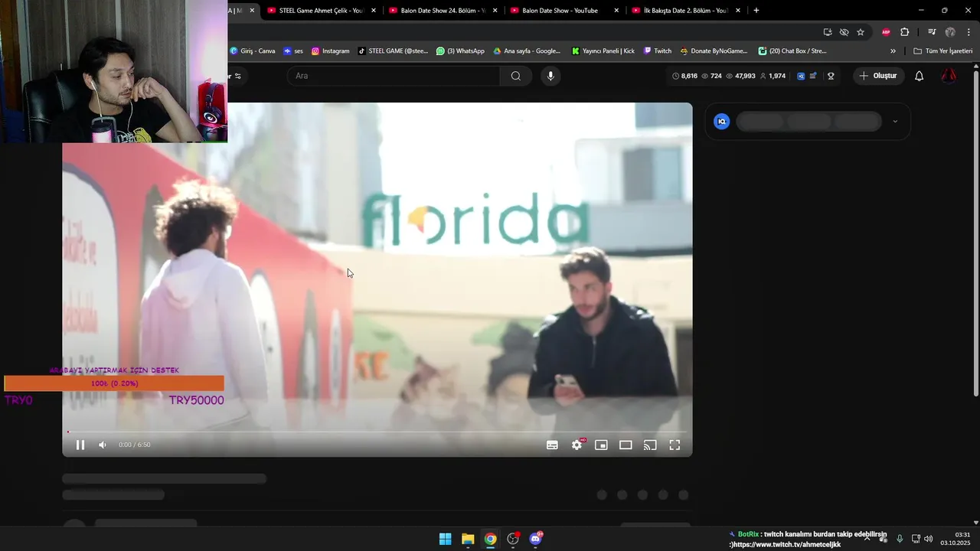Switch to 'İlk Bakışta Date 2. Bölüm' tab
The height and width of the screenshot is (551, 980).
681,11
